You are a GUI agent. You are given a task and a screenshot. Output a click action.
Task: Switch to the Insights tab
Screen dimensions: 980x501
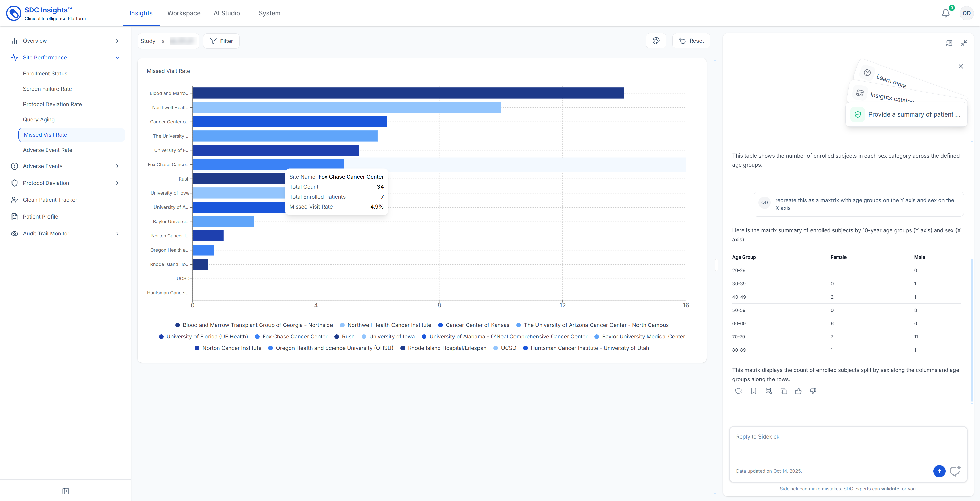tap(141, 13)
